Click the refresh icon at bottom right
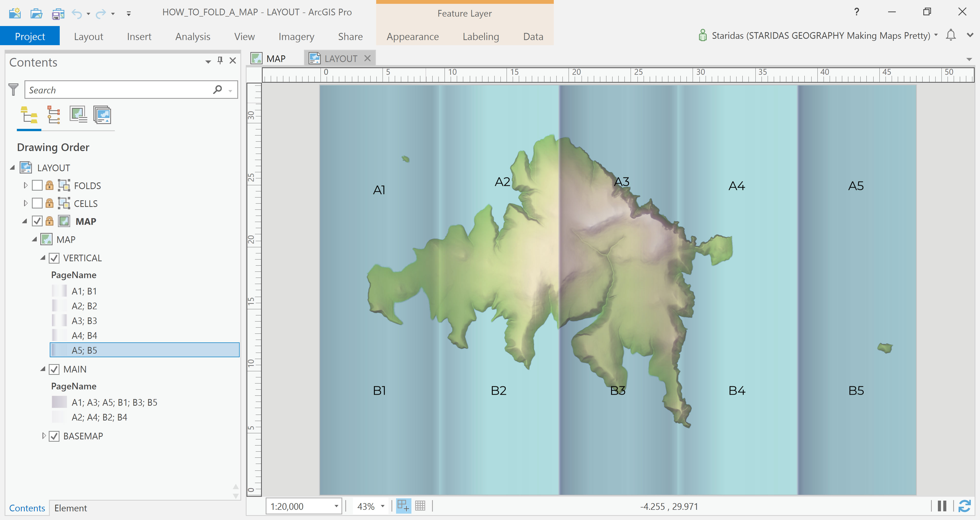Image resolution: width=980 pixels, height=520 pixels. point(964,506)
